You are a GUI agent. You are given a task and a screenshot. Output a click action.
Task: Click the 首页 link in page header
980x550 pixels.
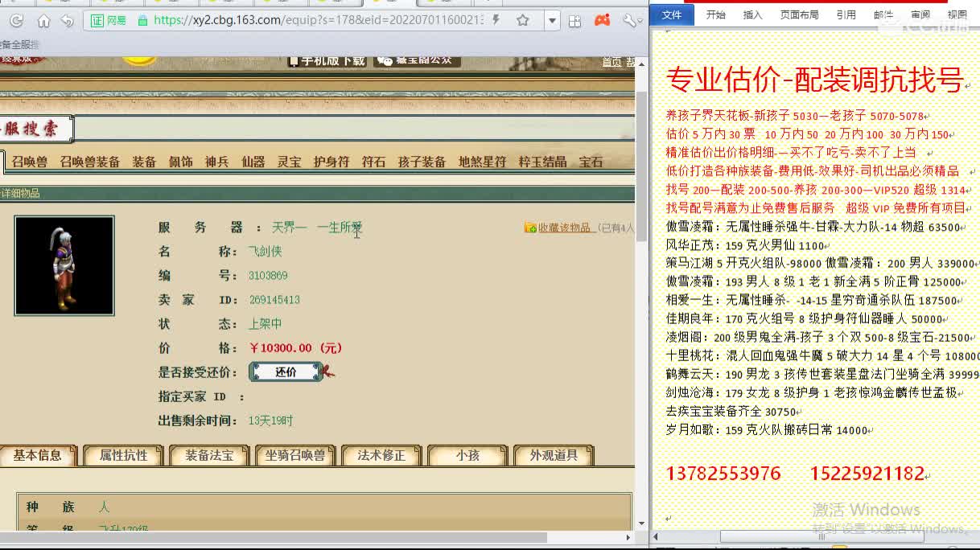(612, 62)
